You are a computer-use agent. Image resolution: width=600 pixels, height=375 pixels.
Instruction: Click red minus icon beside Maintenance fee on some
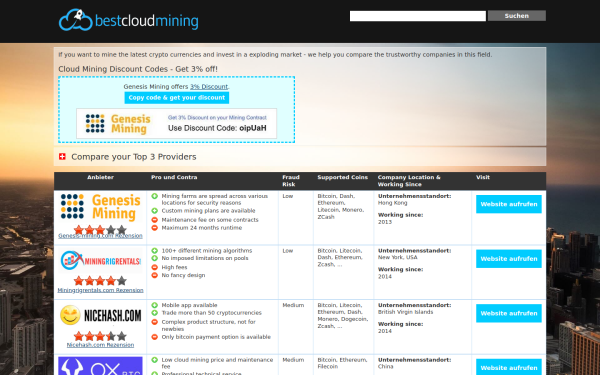click(x=155, y=220)
